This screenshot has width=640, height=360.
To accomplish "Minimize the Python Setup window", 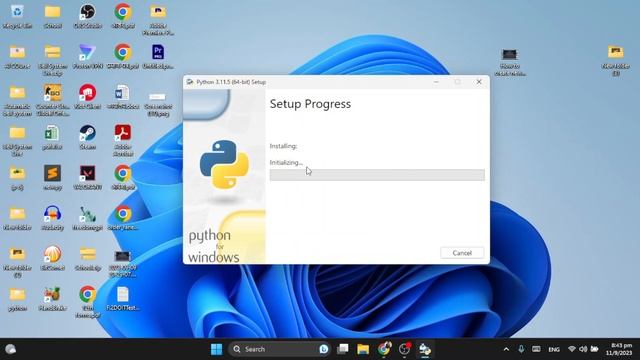I will tap(436, 82).
